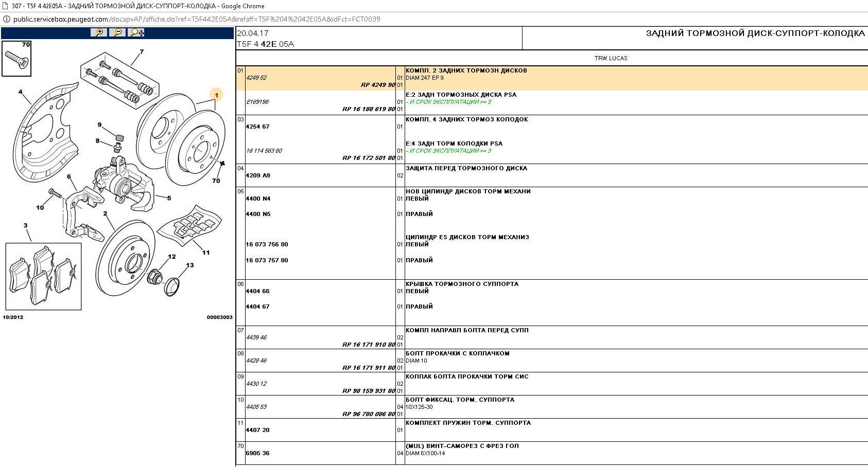Click part number 4404 66

click(x=258, y=291)
